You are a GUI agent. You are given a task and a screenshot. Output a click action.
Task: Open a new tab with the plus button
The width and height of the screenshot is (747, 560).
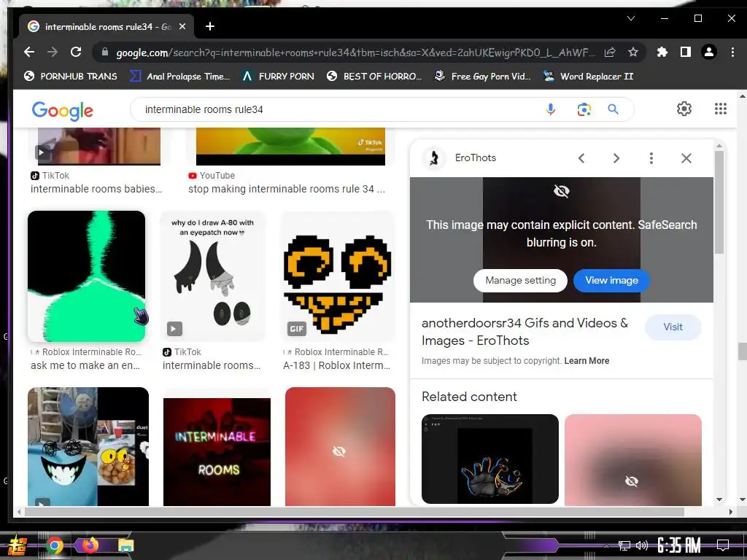tap(209, 26)
